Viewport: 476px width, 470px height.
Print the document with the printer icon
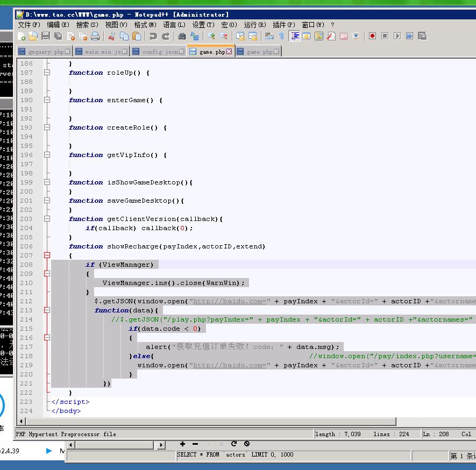click(95, 37)
